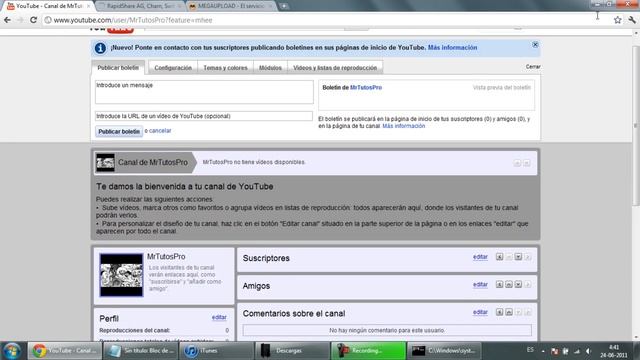Click No hay ningún comentario text
The height and width of the screenshot is (360, 640).
[x=387, y=330]
